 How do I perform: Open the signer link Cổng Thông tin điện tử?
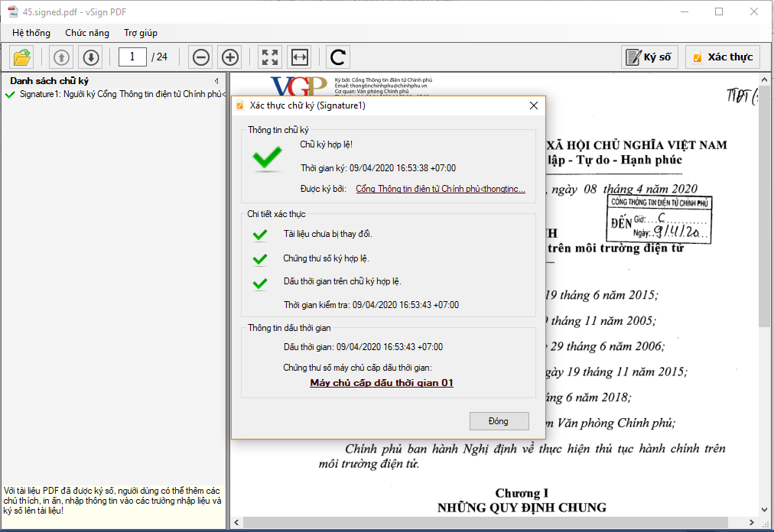coord(441,189)
